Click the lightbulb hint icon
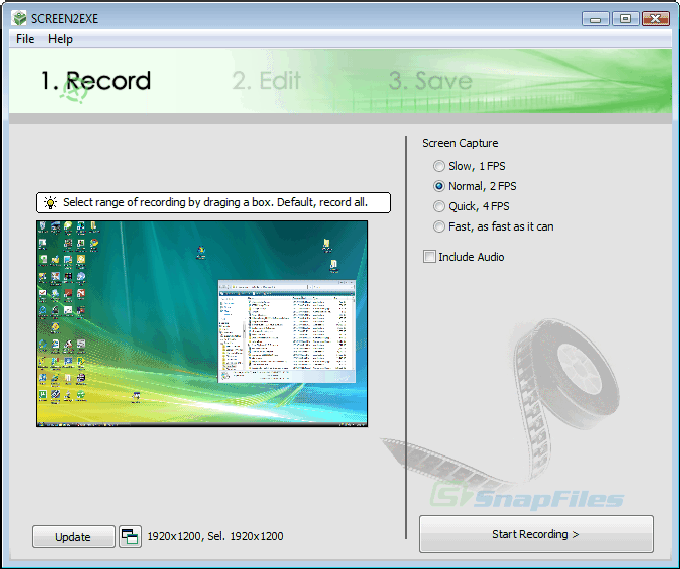680x569 pixels. [50, 202]
